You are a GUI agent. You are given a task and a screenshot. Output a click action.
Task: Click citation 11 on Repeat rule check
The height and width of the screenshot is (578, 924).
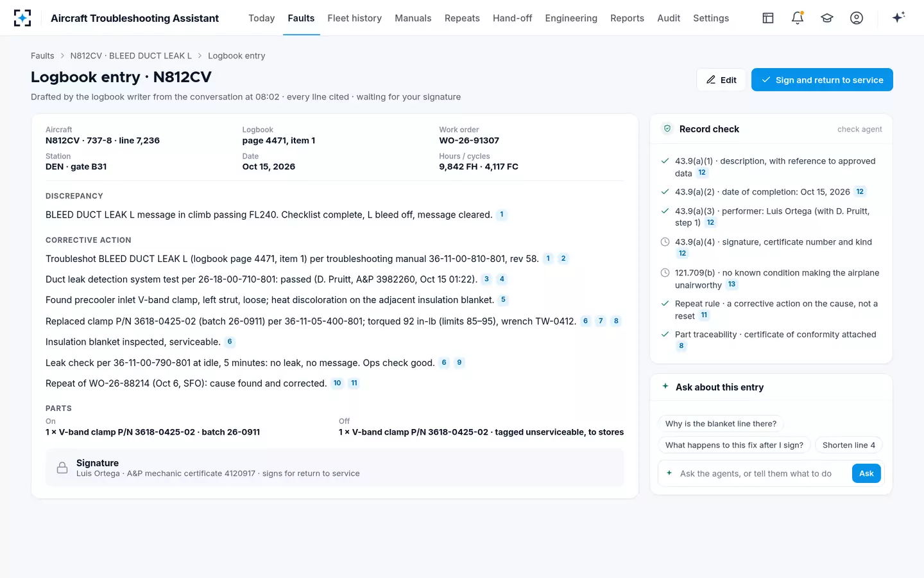[x=705, y=315]
